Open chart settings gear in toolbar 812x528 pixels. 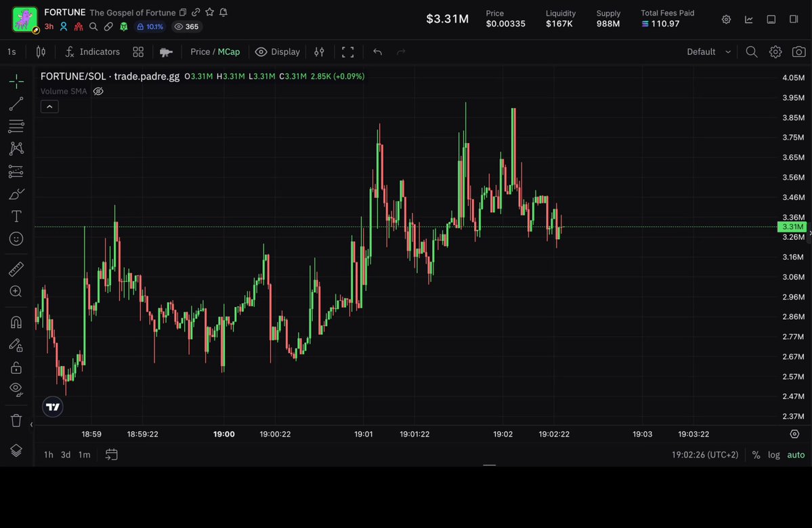click(775, 52)
